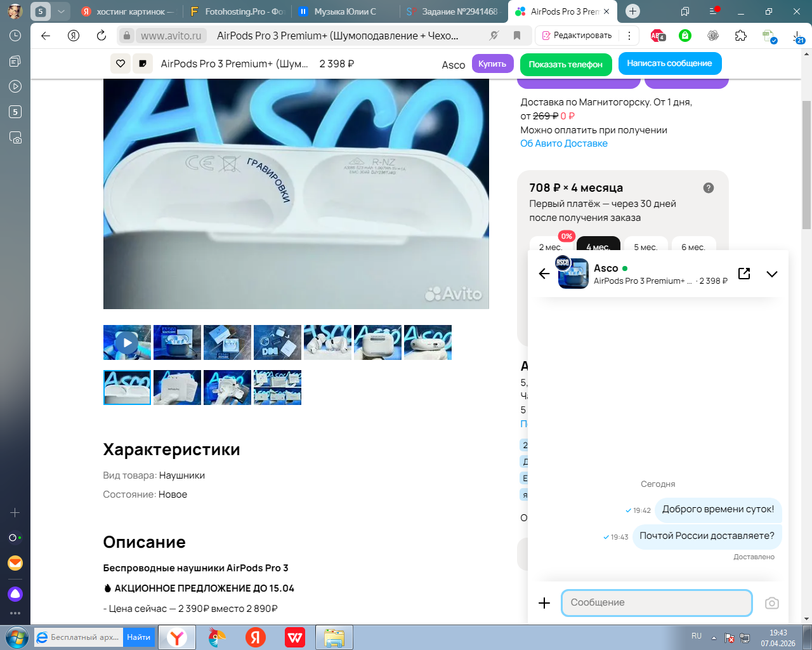Switch the RU input language indicator

pos(697,636)
